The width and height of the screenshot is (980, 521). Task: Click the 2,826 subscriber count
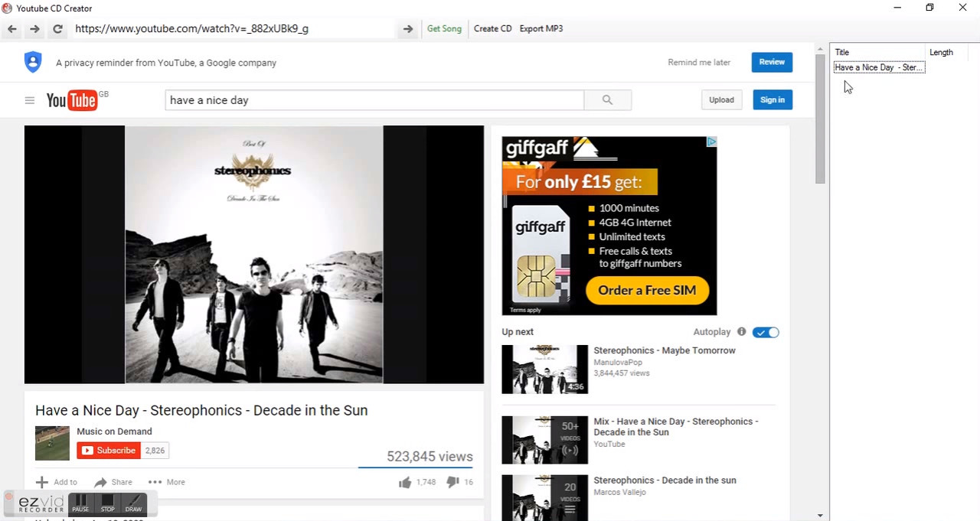(x=155, y=451)
